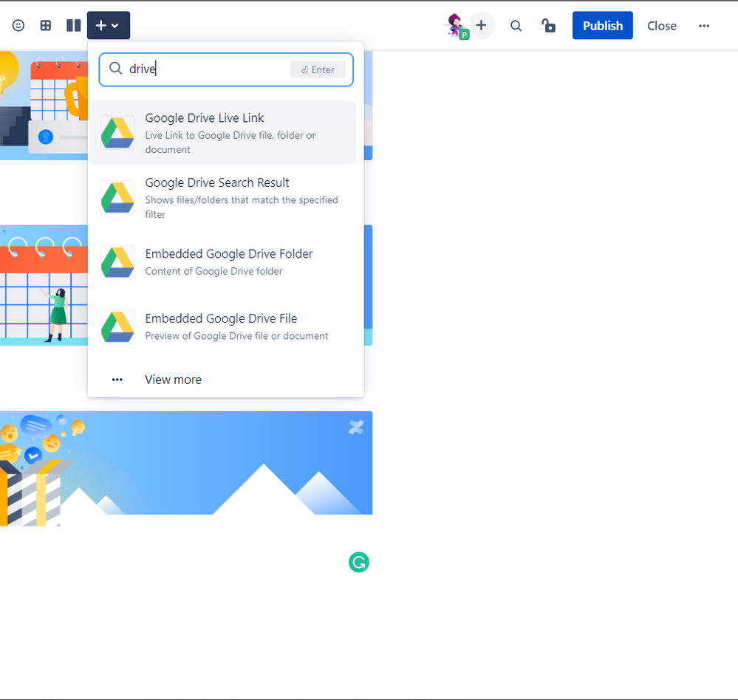Viewport: 738px width, 700px height.
Task: Invite collaborator with round plus button
Action: click(481, 25)
